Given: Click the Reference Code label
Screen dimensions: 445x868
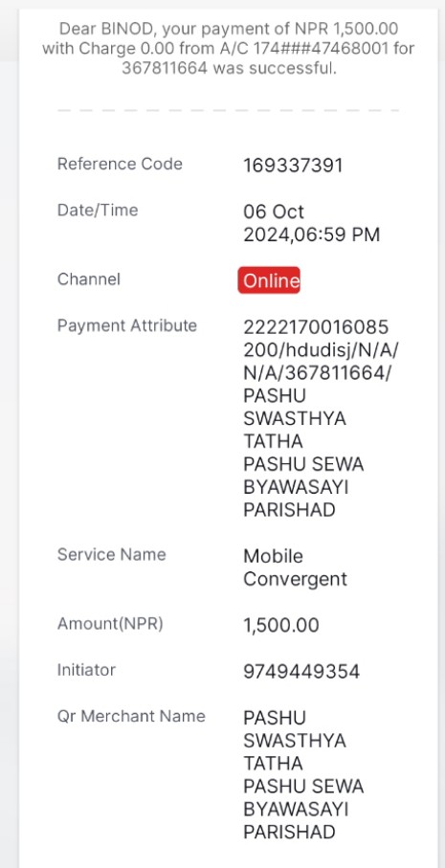Looking at the screenshot, I should tap(120, 164).
